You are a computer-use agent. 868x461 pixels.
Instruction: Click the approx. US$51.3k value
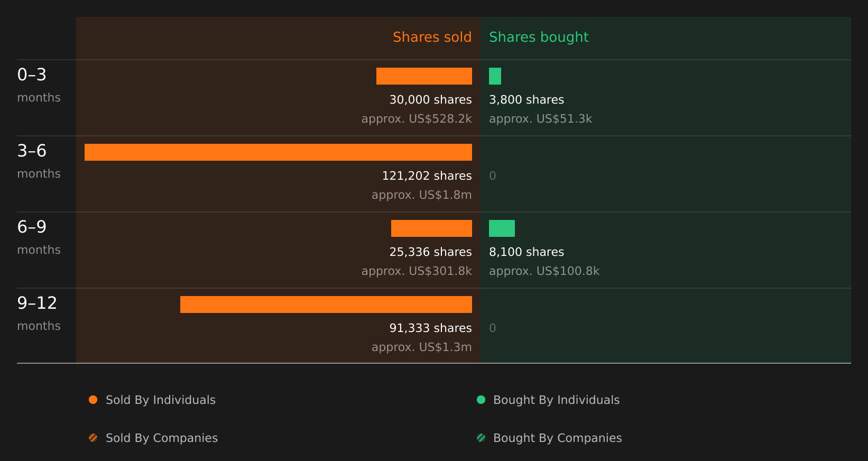[540, 119]
